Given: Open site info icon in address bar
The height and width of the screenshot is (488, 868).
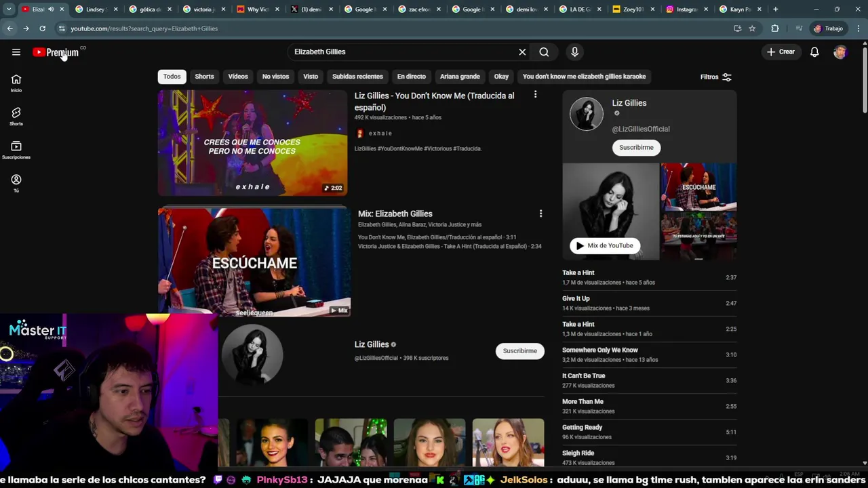Looking at the screenshot, I should tap(62, 28).
